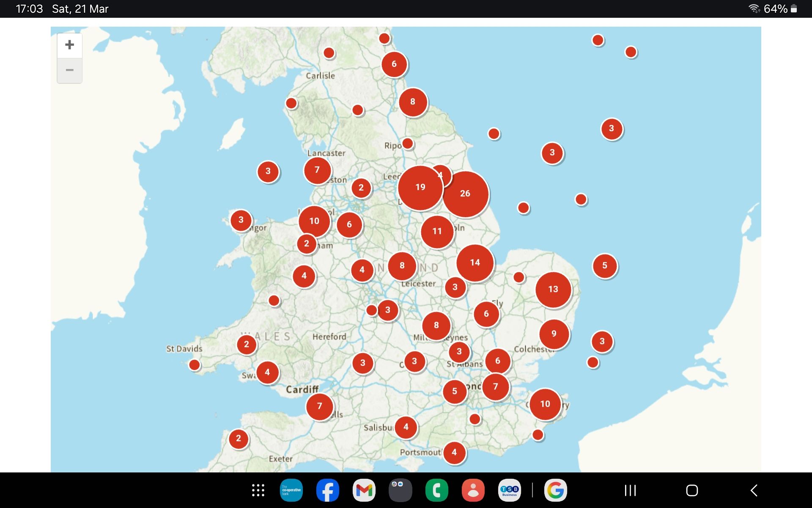Tap the back navigation arrow
This screenshot has height=508, width=812.
click(x=754, y=491)
